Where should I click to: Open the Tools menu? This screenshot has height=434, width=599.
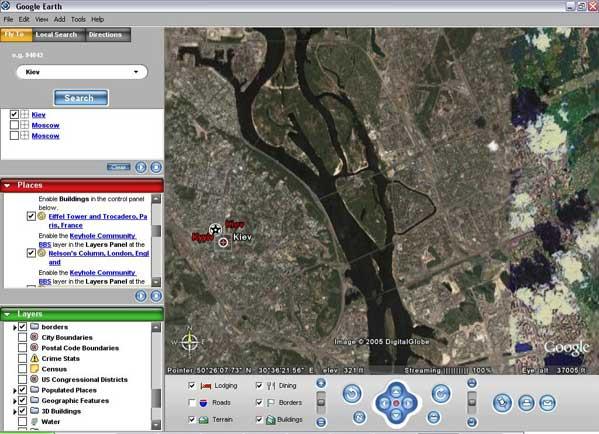78,19
